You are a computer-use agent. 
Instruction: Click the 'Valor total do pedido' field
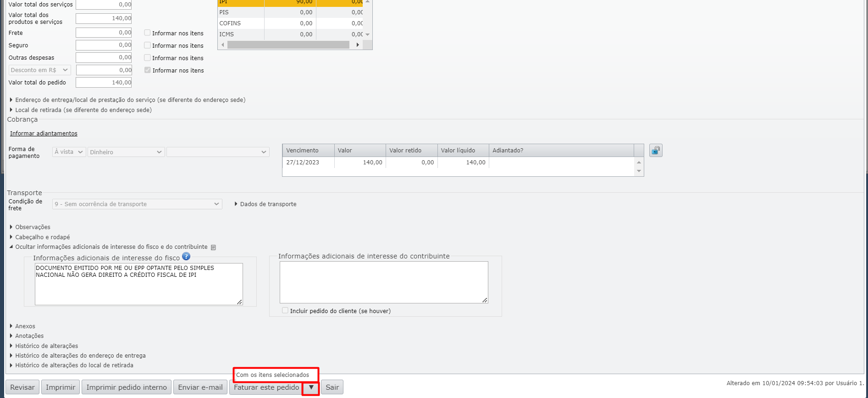104,83
